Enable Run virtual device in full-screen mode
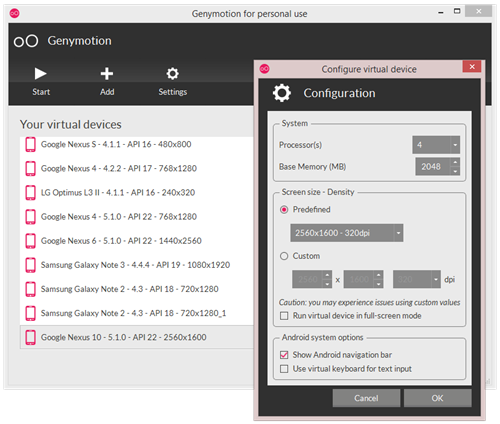The width and height of the screenshot is (500, 424). click(284, 316)
